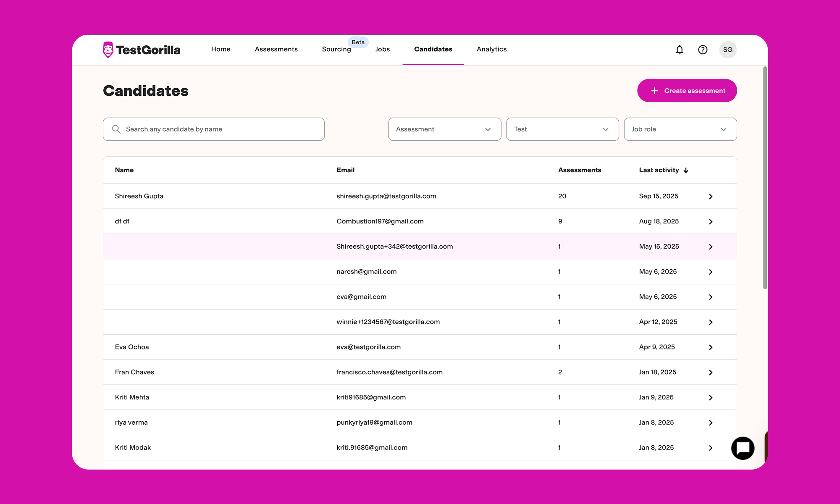Expand the Assessment filter dropdown
Viewport: 840px width, 504px height.
pyautogui.click(x=445, y=129)
